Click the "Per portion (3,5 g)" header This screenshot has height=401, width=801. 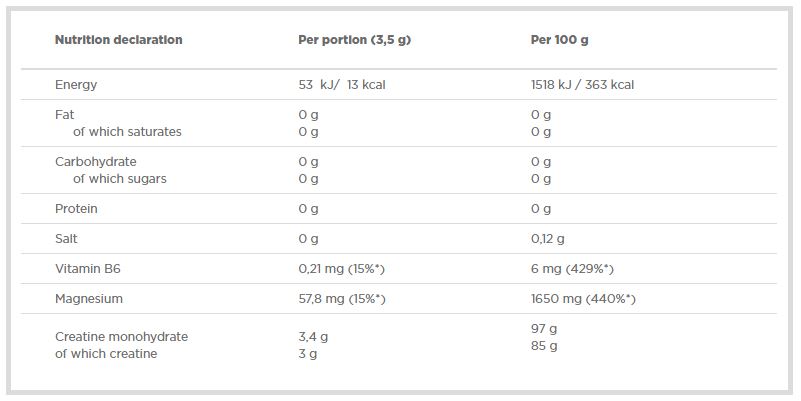(x=354, y=40)
